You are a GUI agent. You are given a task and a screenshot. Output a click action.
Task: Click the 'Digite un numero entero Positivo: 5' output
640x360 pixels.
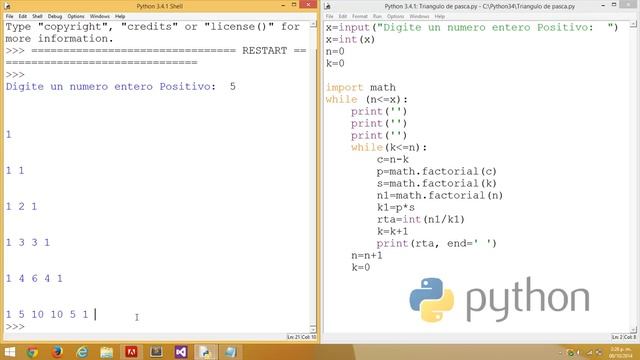[121, 87]
